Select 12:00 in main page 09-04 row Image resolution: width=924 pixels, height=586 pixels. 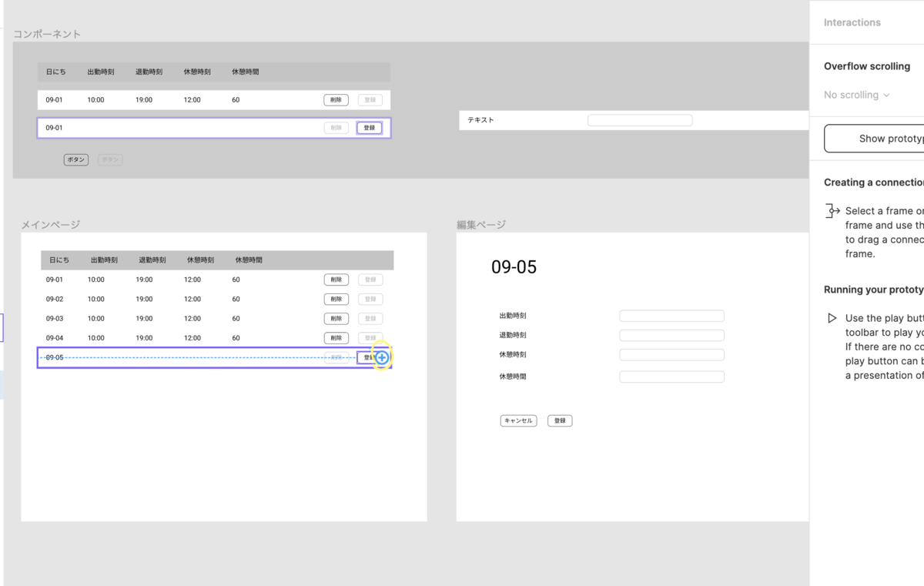click(x=192, y=338)
